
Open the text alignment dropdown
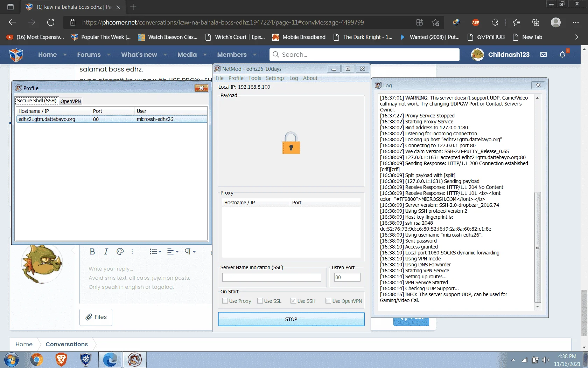(x=173, y=252)
